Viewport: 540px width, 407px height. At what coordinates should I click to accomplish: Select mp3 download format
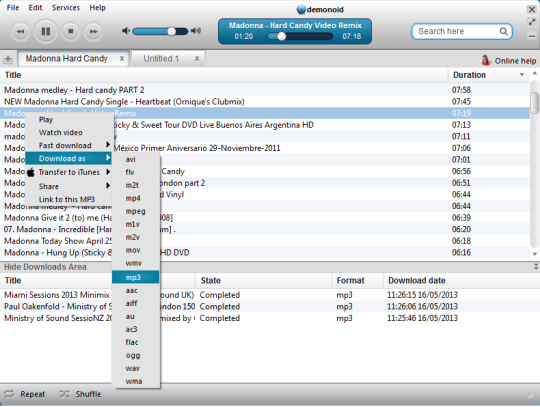pyautogui.click(x=136, y=277)
